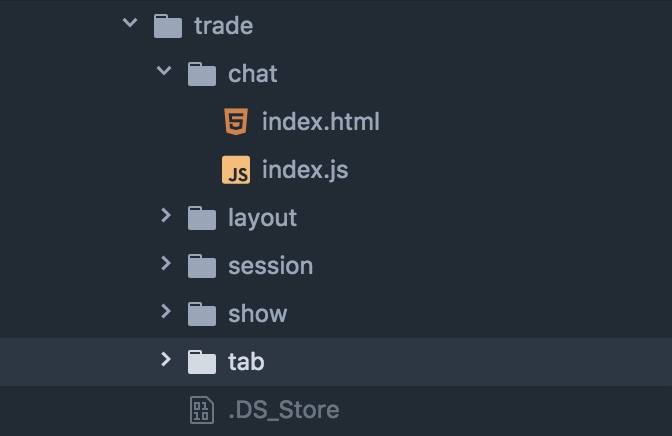Click the layout folder icon
The height and width of the screenshot is (436, 672).
202,218
